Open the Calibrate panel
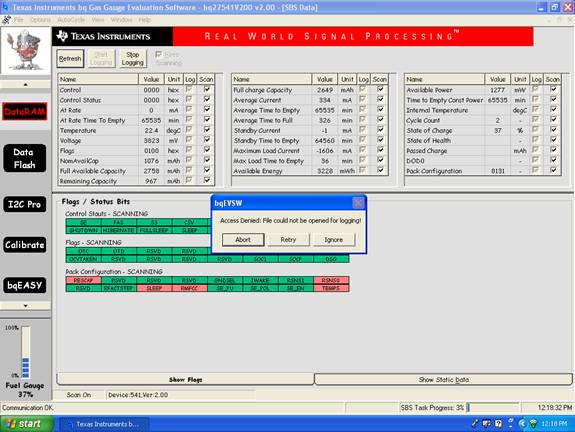This screenshot has height=432, width=575. coord(25,245)
